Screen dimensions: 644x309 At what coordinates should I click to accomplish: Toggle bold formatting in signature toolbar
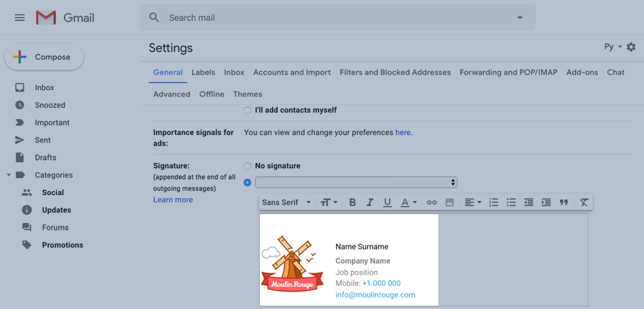point(352,203)
